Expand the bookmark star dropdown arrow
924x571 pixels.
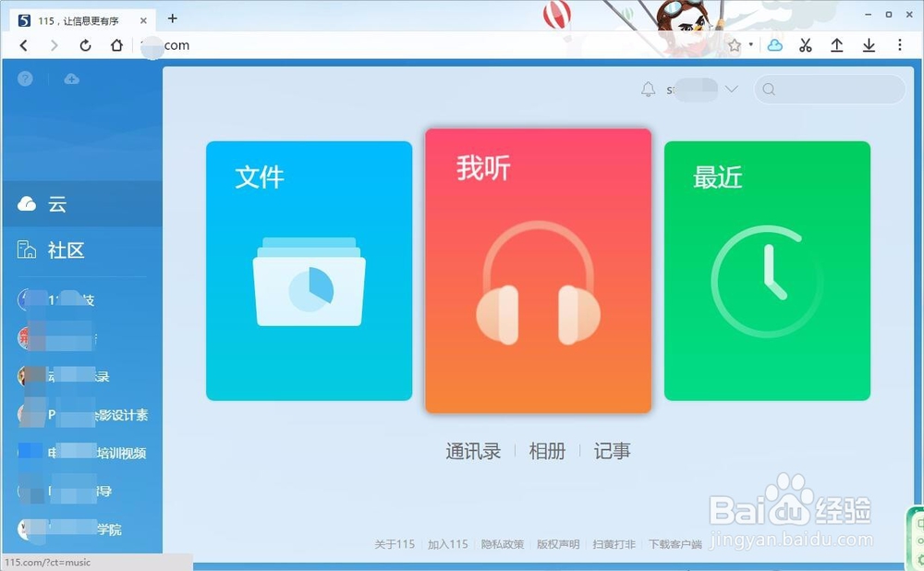click(750, 44)
